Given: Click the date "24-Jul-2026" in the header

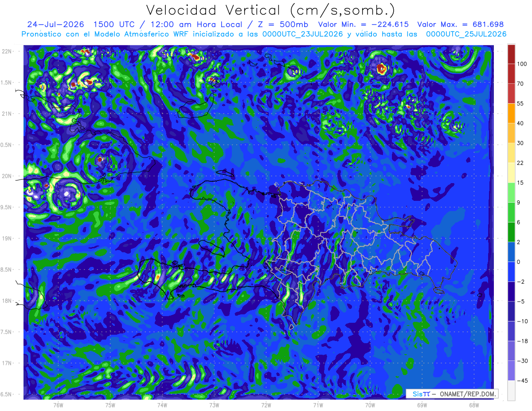Looking at the screenshot, I should [x=55, y=25].
